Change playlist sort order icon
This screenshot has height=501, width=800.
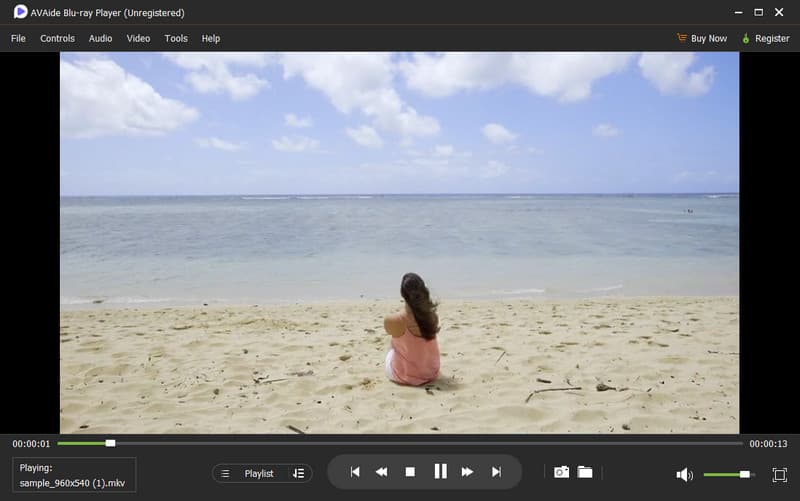(x=298, y=473)
